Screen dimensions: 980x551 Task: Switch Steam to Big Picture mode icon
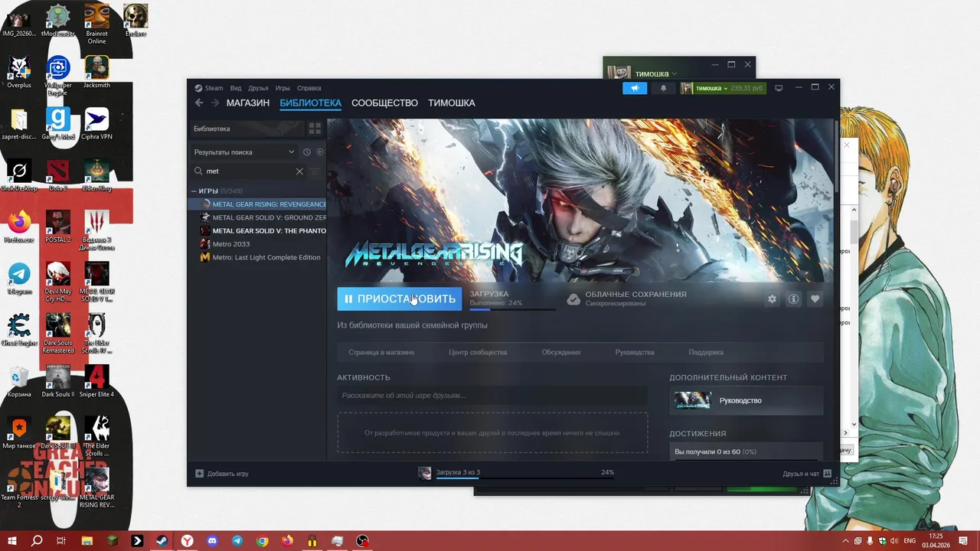(x=779, y=88)
